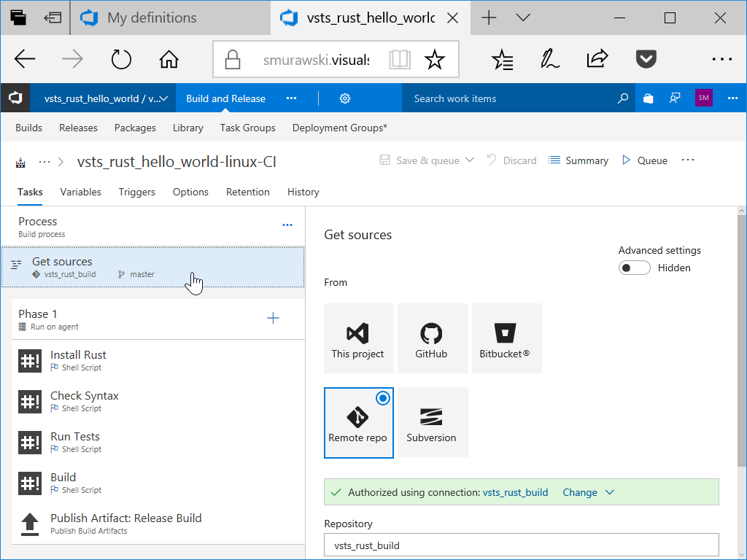747x560 pixels.
Task: Open the admin settings gear
Action: 345,98
